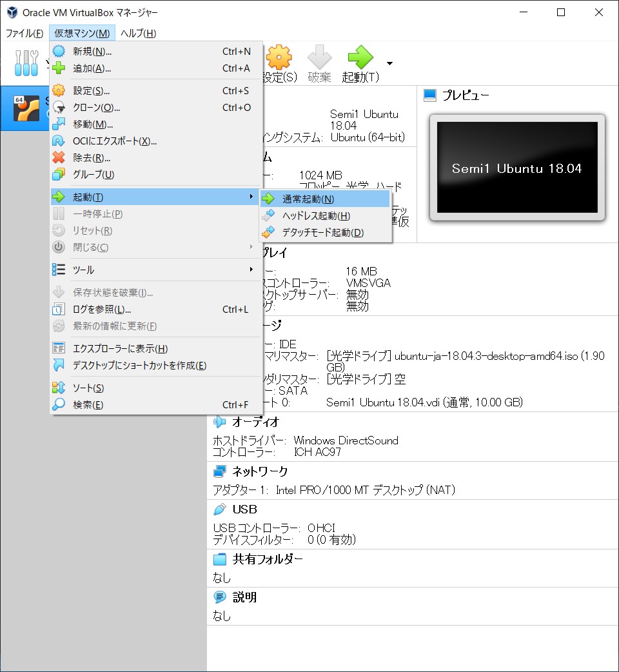
Task: Click the VMSVGA graphics controller value
Action: (x=368, y=283)
